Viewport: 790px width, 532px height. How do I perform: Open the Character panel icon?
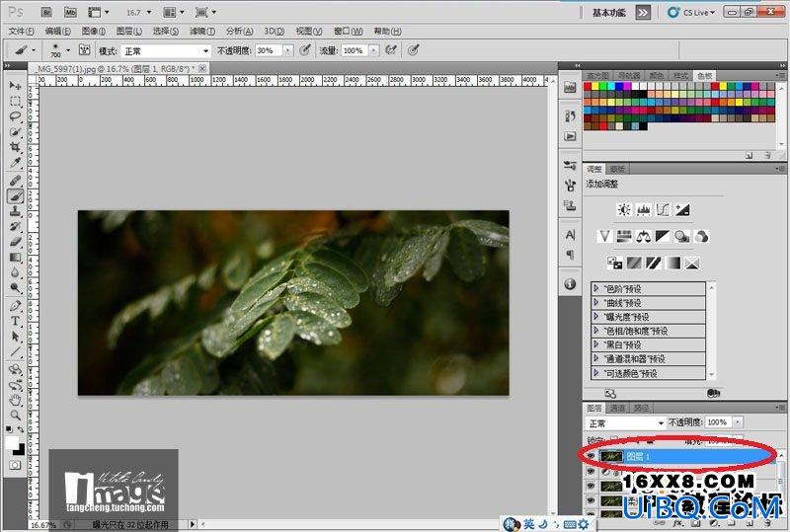570,235
